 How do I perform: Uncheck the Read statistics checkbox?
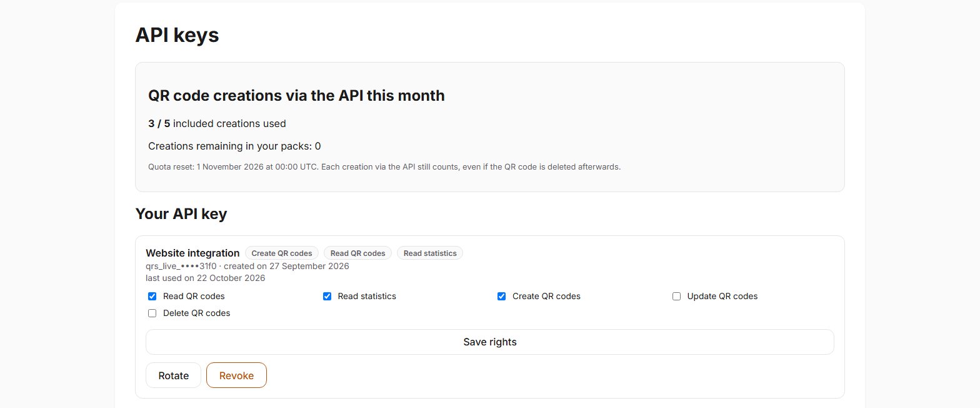327,296
